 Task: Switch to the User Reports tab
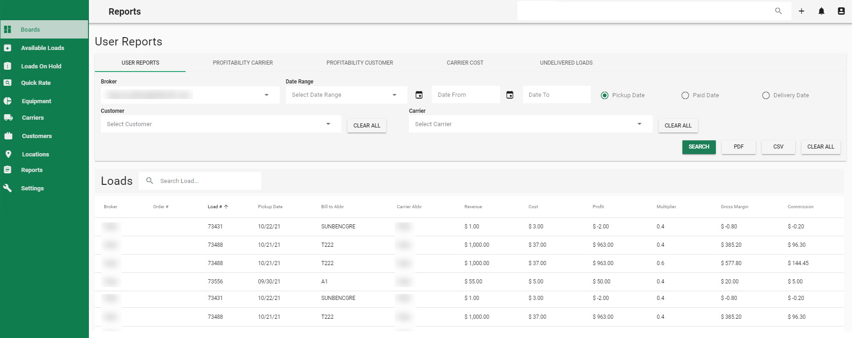(140, 63)
